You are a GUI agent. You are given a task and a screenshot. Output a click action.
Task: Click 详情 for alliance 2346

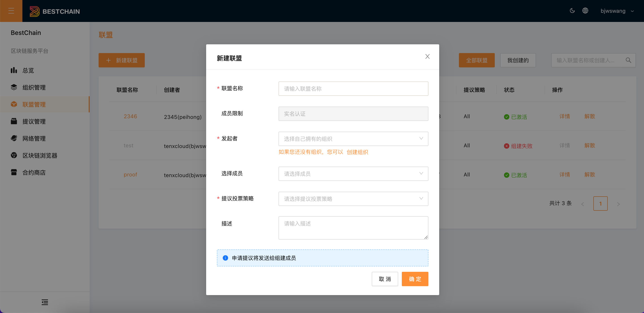coord(564,116)
